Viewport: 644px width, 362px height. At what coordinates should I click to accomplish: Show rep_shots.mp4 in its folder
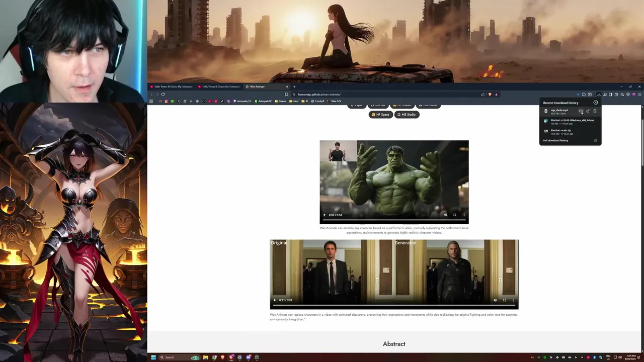coord(581,111)
